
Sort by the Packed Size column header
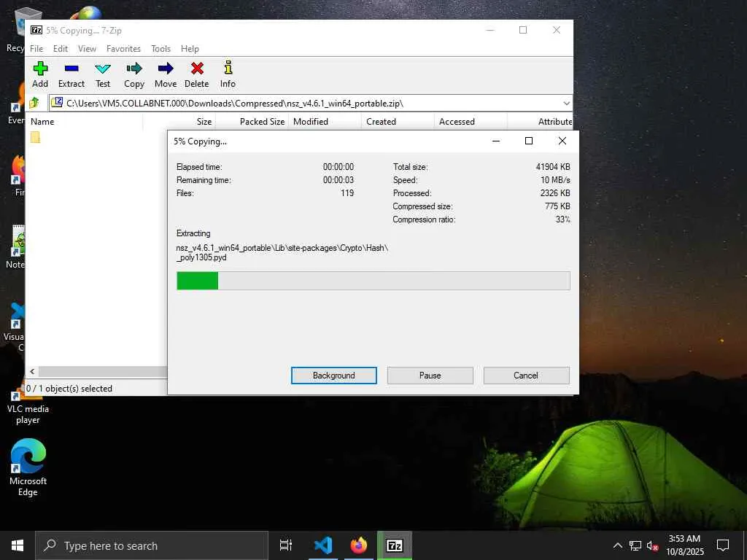tap(252, 122)
